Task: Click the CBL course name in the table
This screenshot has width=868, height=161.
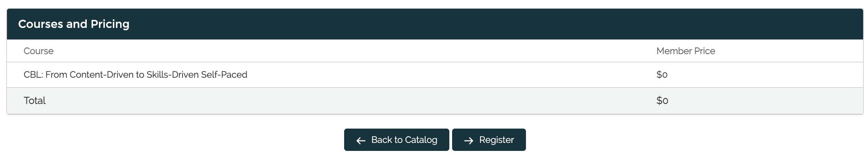Action: point(135,75)
